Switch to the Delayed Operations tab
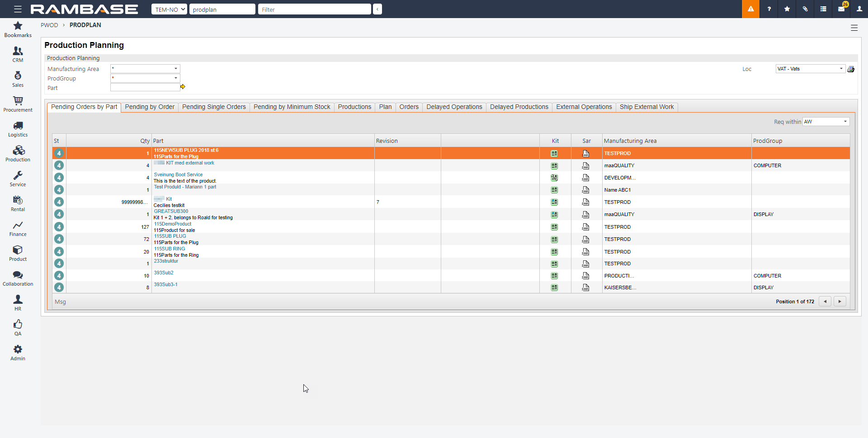 click(454, 107)
